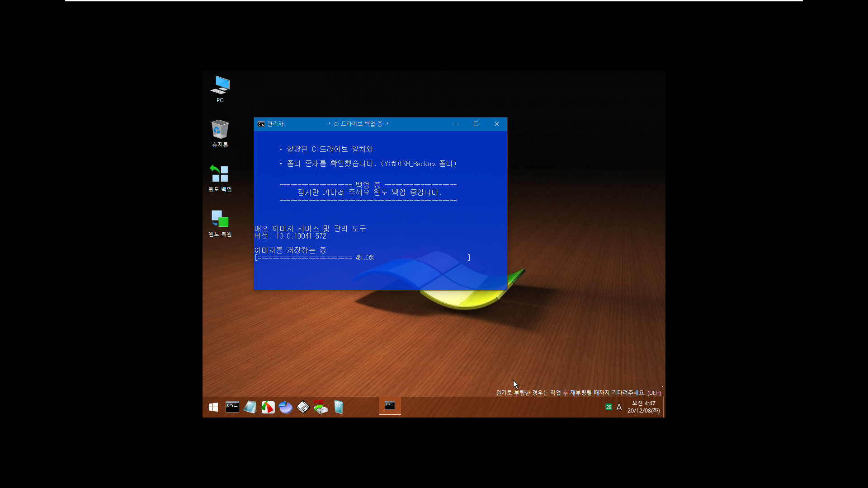Click the 잠시만 기다려 주세요 윈도 백업 중입니다 message
The width and height of the screenshot is (868, 488).
[370, 192]
